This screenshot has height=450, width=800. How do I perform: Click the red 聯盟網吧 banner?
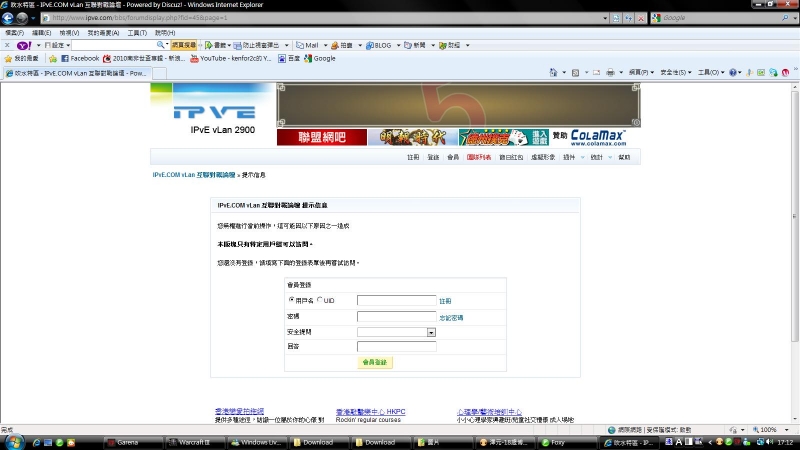point(322,137)
